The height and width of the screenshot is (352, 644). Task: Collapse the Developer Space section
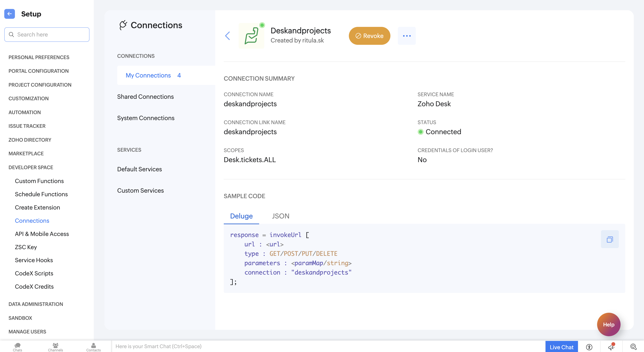click(x=31, y=167)
